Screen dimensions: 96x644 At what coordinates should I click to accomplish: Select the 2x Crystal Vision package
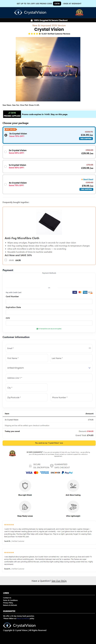49,152
